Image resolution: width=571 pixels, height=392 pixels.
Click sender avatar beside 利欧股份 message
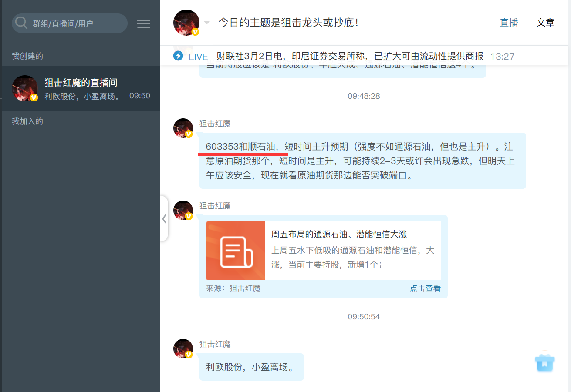(183, 349)
